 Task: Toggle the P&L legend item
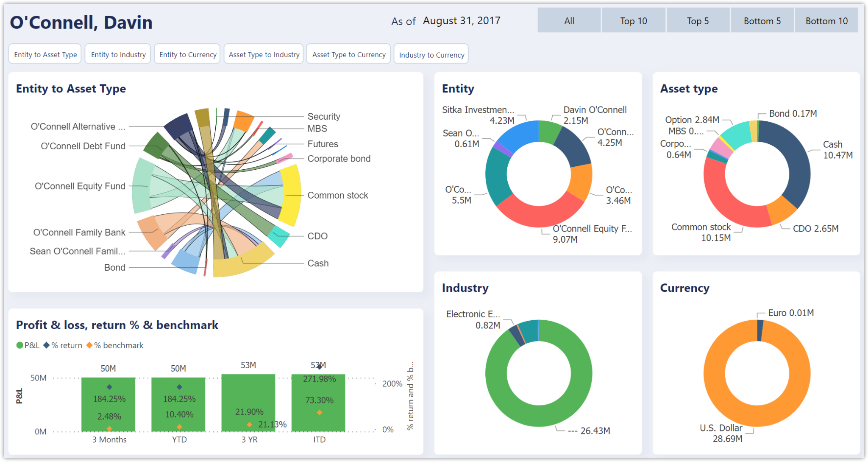(x=29, y=345)
